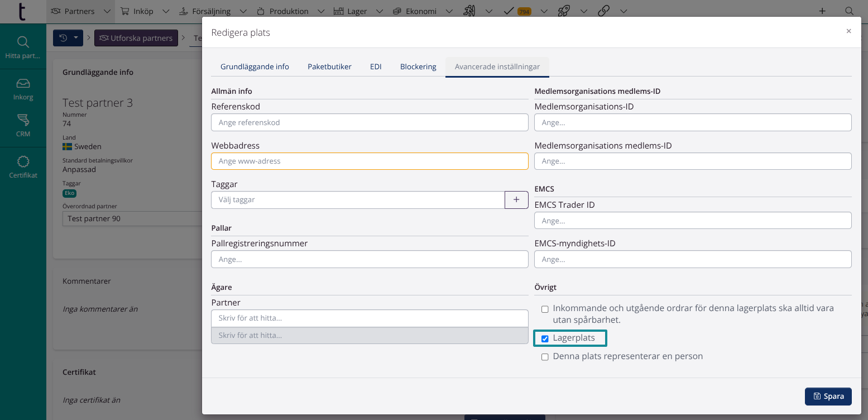Click the chain link icon in top bar
This screenshot has height=420, width=868.
click(x=603, y=11)
